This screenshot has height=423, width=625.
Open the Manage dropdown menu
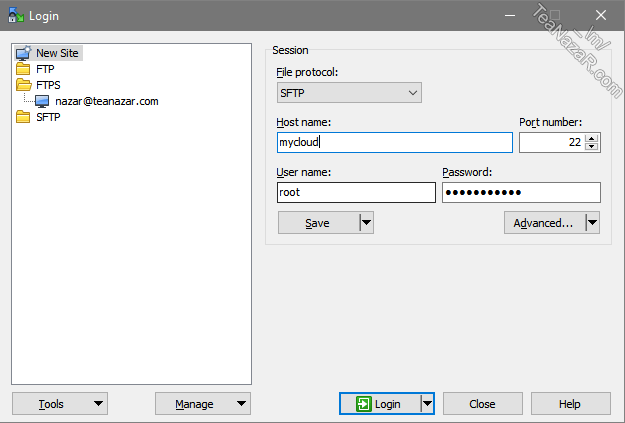[203, 404]
